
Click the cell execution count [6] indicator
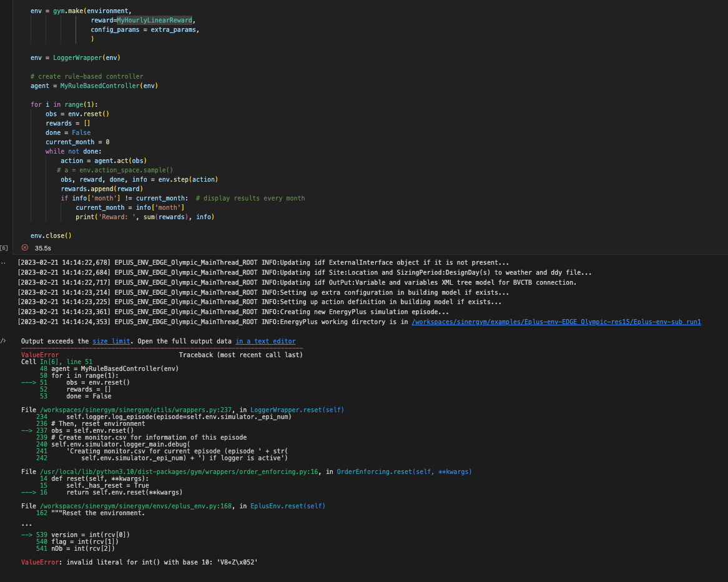pyautogui.click(x=4, y=247)
